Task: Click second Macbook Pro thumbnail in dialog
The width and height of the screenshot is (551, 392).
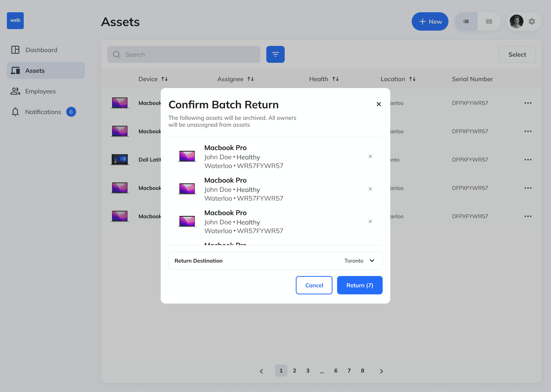Action: coord(187,189)
